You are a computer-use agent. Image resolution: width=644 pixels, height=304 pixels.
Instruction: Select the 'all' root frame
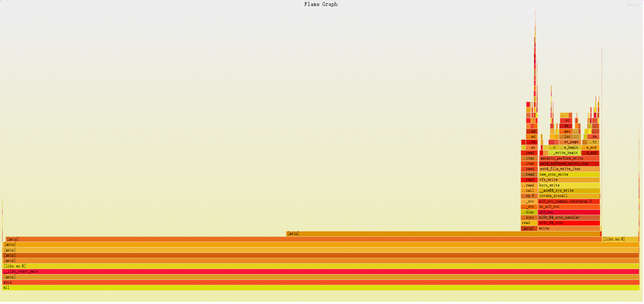[321, 288]
